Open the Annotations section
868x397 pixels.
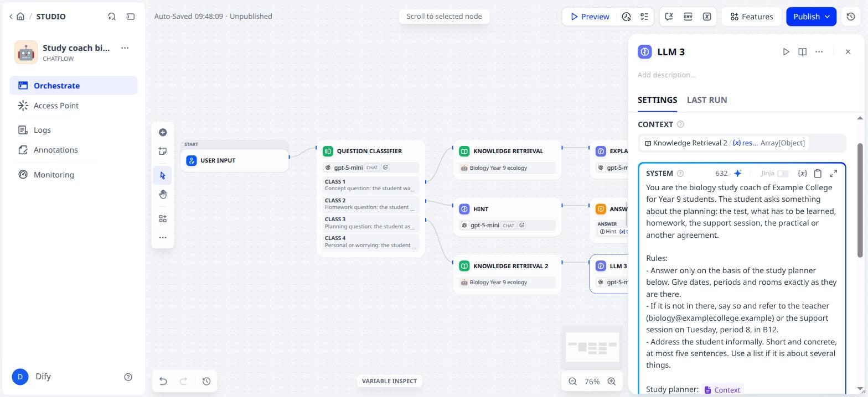click(x=74, y=150)
